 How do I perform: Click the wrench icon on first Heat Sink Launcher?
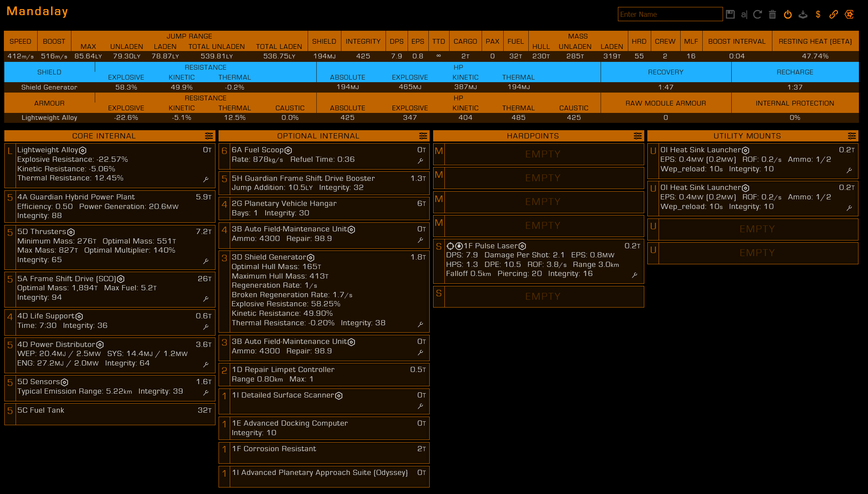coord(849,170)
